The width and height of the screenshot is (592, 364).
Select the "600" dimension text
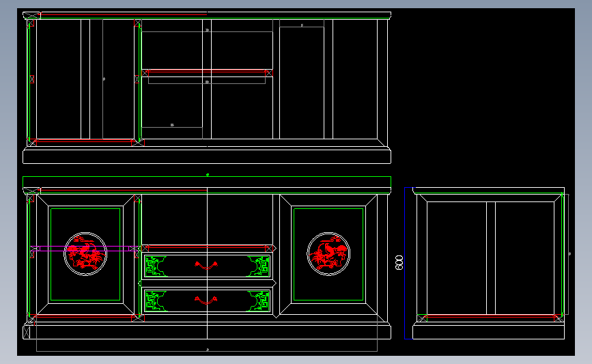tap(399, 262)
